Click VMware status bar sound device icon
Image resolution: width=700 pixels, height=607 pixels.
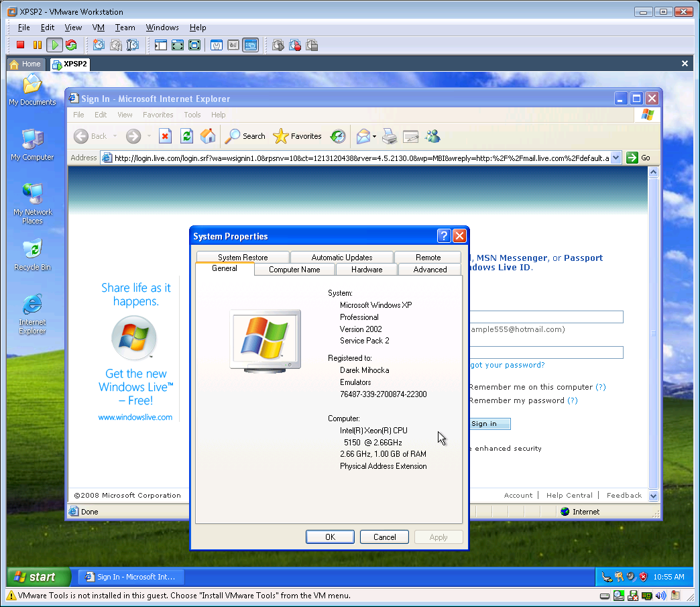660,596
